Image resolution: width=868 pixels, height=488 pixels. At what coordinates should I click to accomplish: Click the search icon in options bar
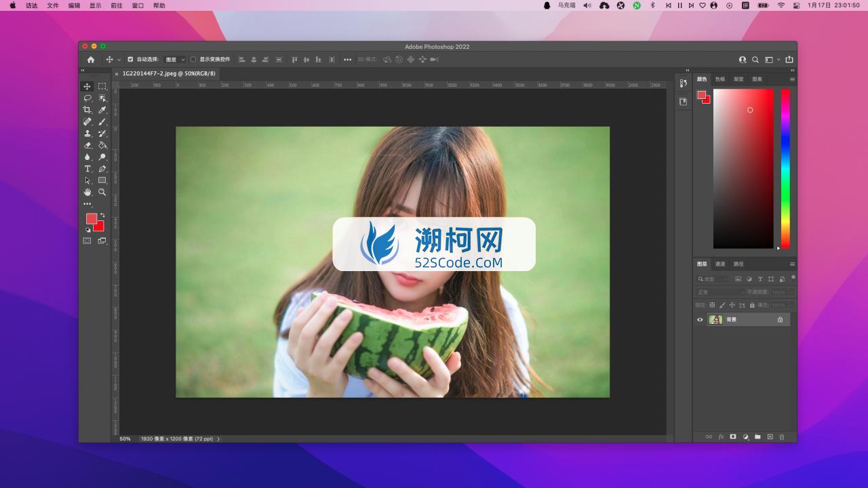[755, 60]
